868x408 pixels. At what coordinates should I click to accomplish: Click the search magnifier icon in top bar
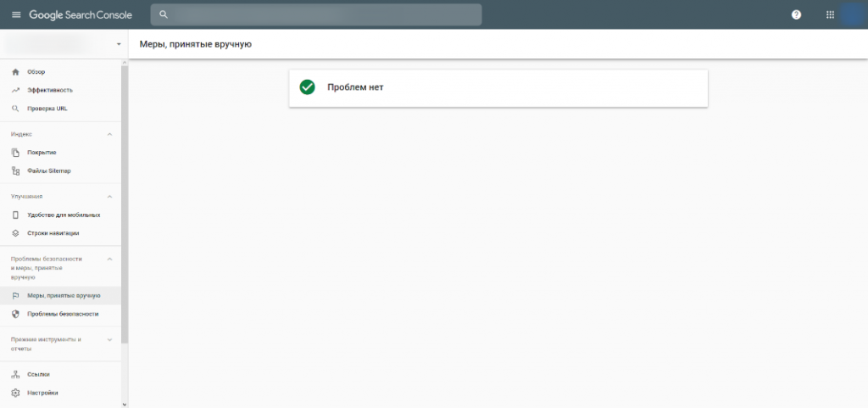click(x=164, y=15)
